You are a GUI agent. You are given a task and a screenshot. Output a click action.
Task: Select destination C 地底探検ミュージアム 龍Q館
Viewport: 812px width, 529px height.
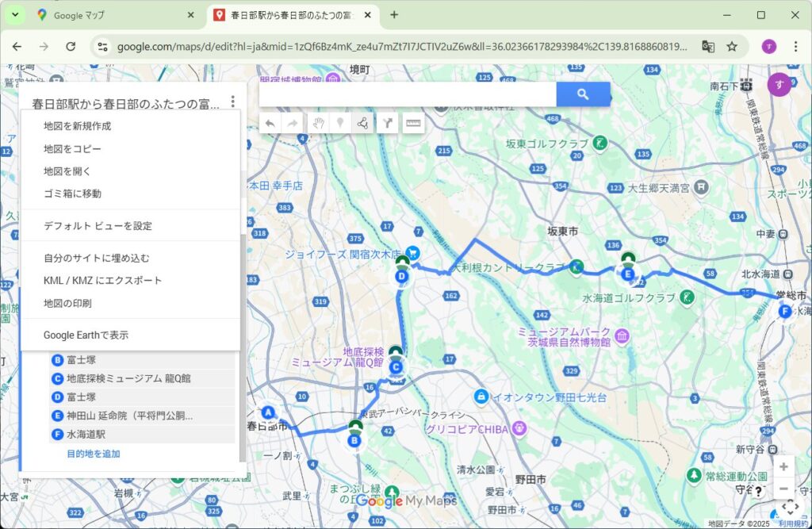pos(143,379)
